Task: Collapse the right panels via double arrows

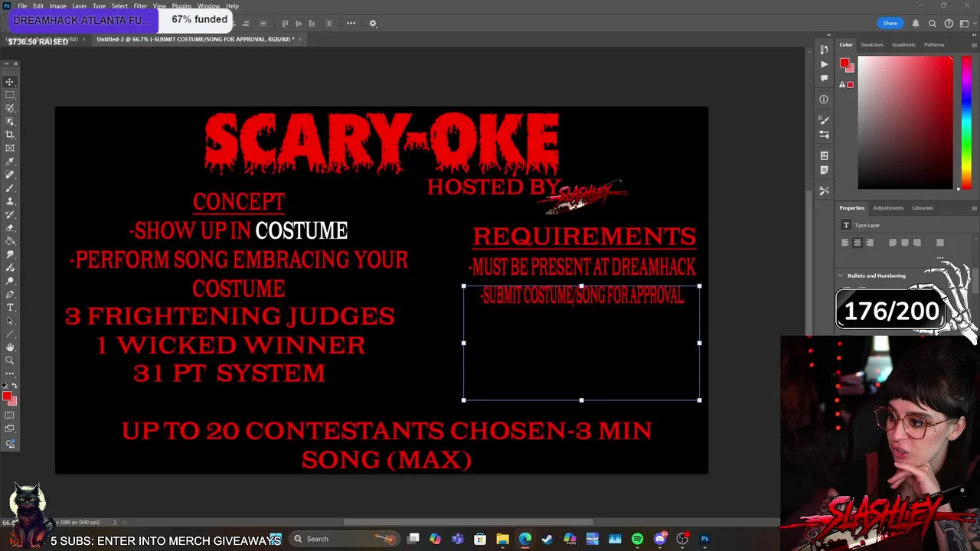Action: point(974,35)
